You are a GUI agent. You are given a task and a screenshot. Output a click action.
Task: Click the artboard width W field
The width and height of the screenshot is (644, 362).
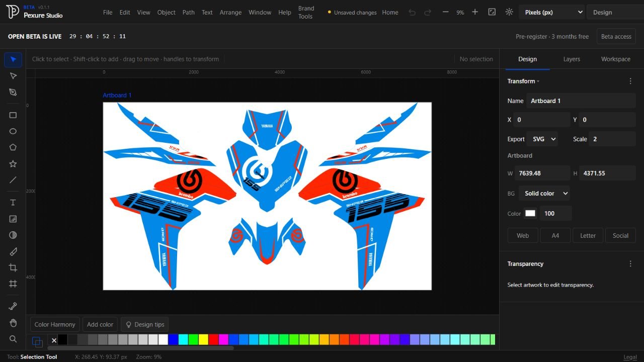pos(542,173)
